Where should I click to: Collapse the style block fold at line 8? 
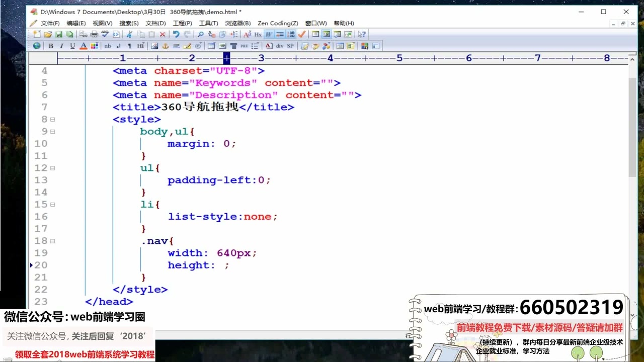pyautogui.click(x=52, y=120)
